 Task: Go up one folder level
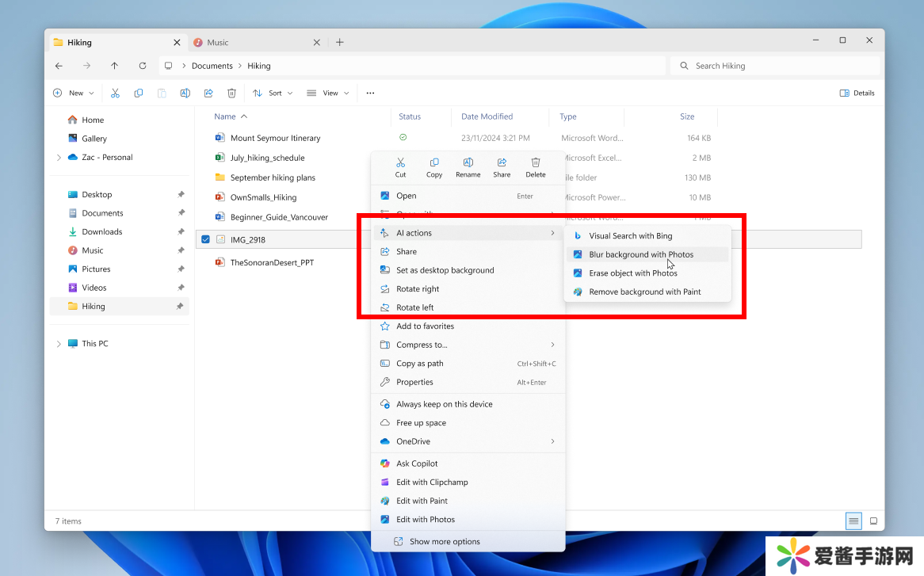115,66
